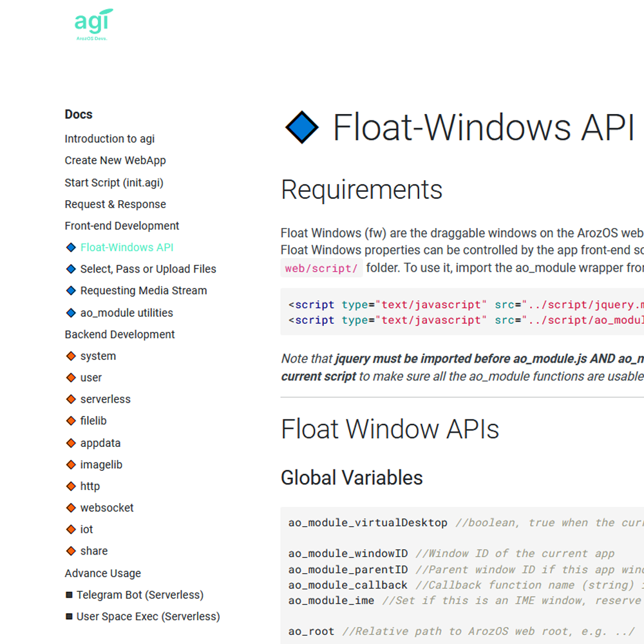This screenshot has width=644, height=644.
Task: Click blue diamond icon beside Float-Windows API link
Action: [x=71, y=247]
